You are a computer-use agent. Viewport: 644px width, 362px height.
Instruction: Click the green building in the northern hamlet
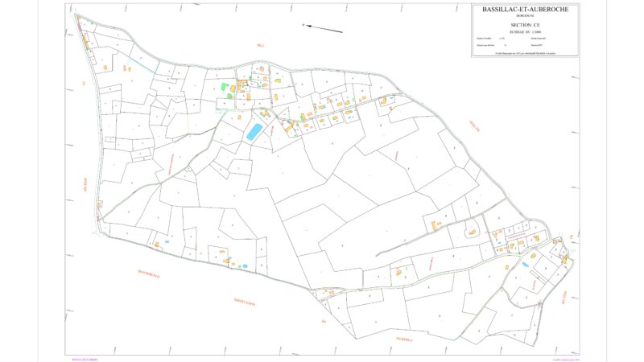223,84
